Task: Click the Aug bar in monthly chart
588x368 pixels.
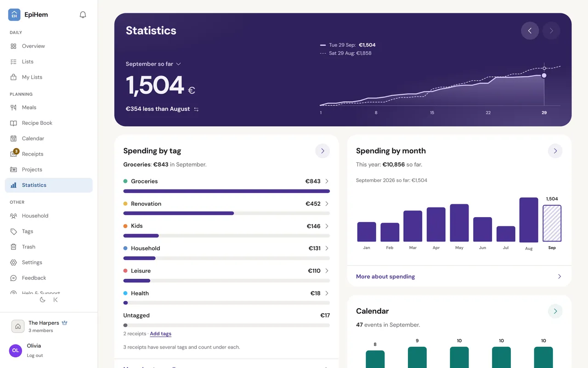Action: coord(529,220)
